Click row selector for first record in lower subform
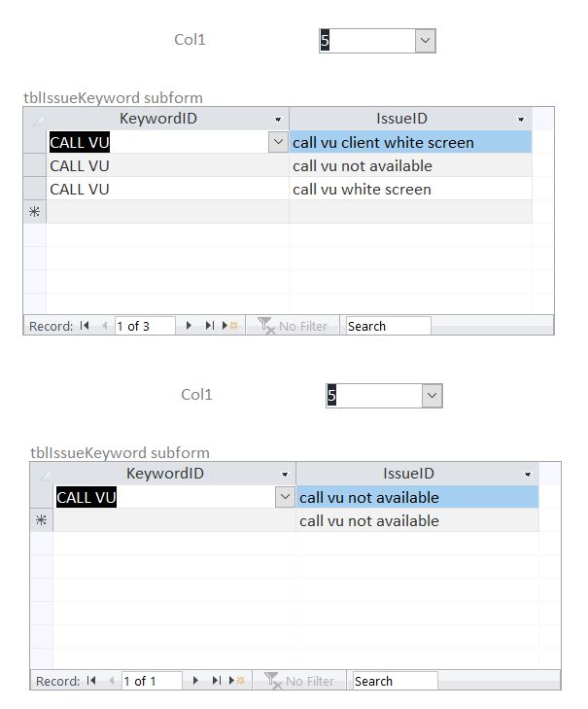This screenshot has height=709, width=588. pos(42,497)
